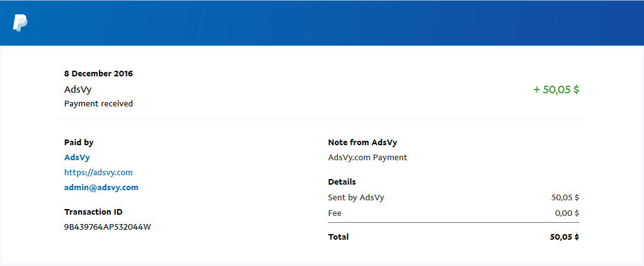Click the Payment received status text

click(99, 104)
